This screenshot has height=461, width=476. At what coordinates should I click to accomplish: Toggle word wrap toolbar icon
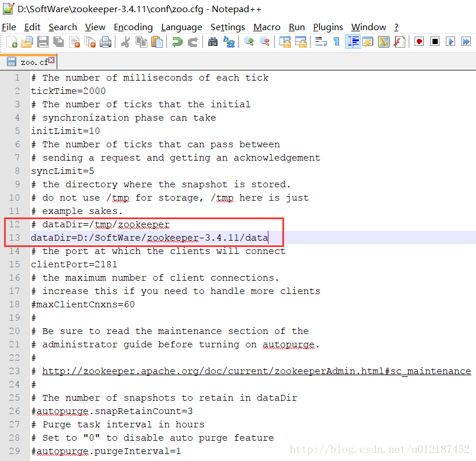pos(321,42)
